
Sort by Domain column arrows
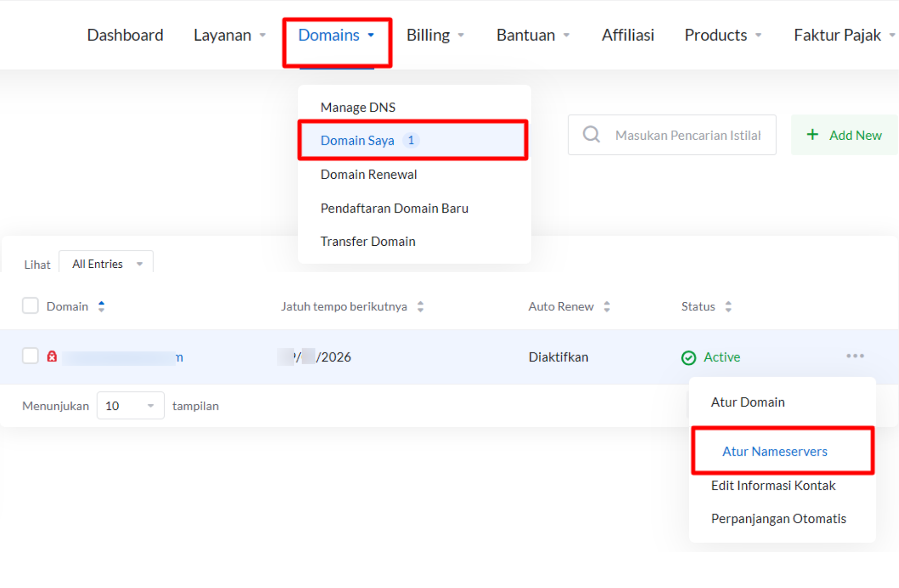pyautogui.click(x=102, y=307)
